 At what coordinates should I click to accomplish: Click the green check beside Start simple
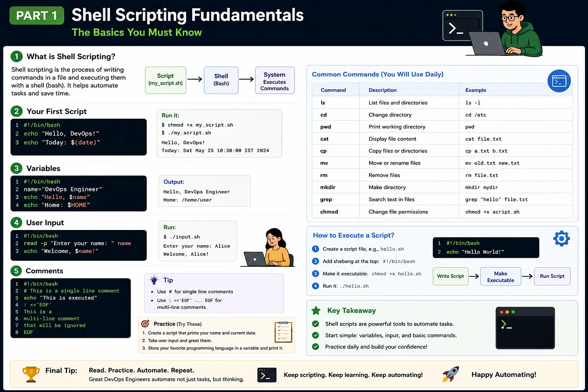click(x=316, y=335)
